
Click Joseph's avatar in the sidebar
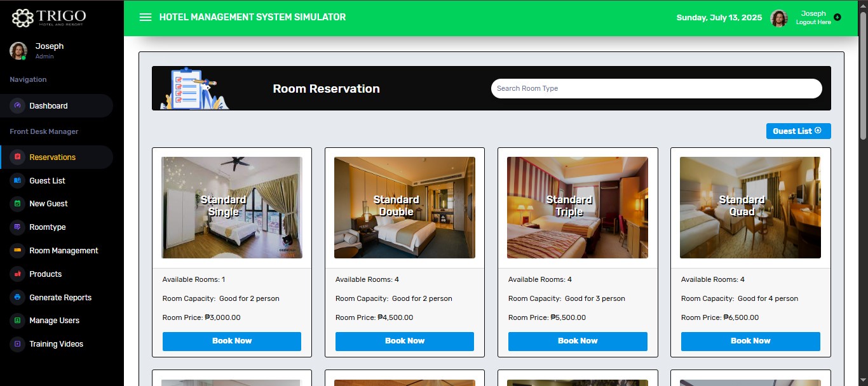pos(18,51)
